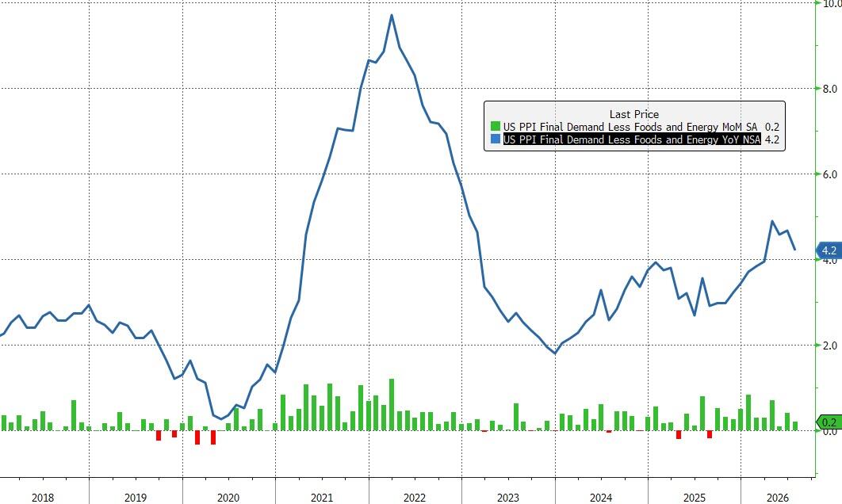Click the green MoM SA legend swatch
The height and width of the screenshot is (504, 842).
[495, 128]
